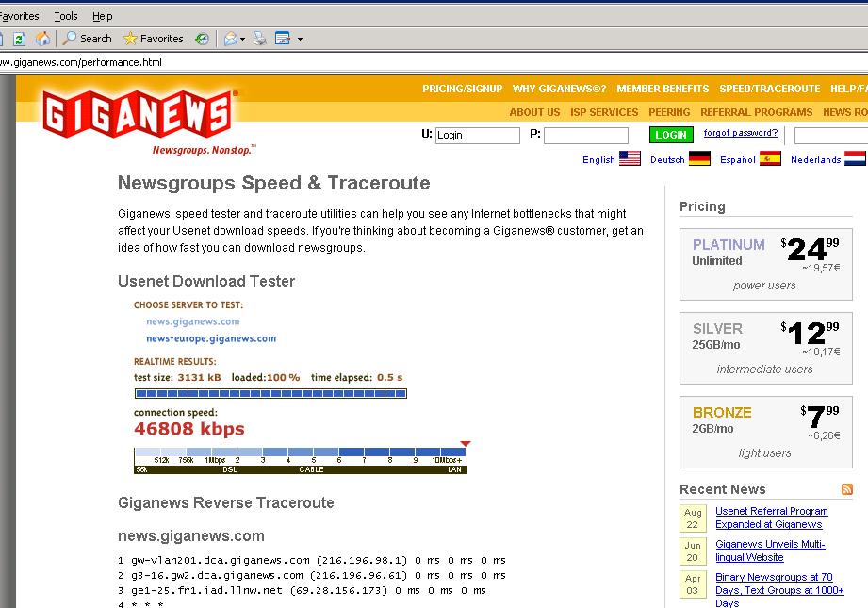Click the Pricing sidebar heading
The height and width of the screenshot is (608, 868).
(x=702, y=206)
